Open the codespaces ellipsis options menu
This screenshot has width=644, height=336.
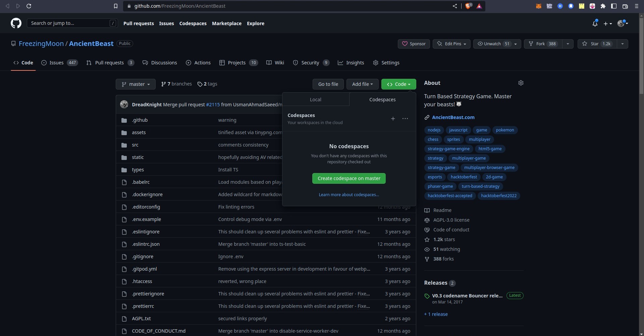[405, 118]
